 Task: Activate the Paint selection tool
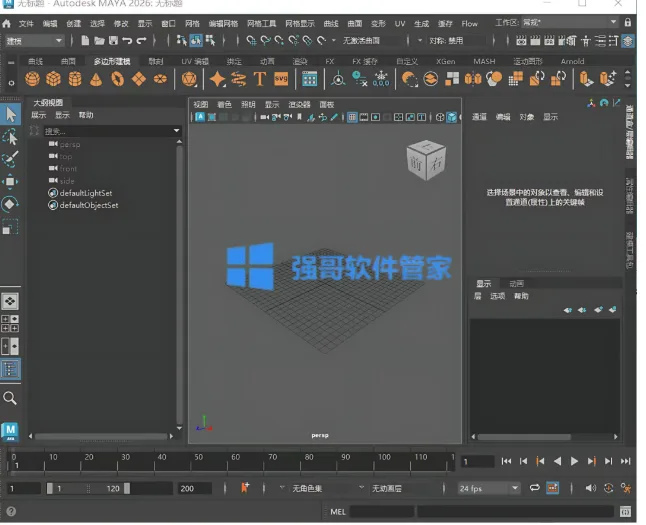pos(11,159)
